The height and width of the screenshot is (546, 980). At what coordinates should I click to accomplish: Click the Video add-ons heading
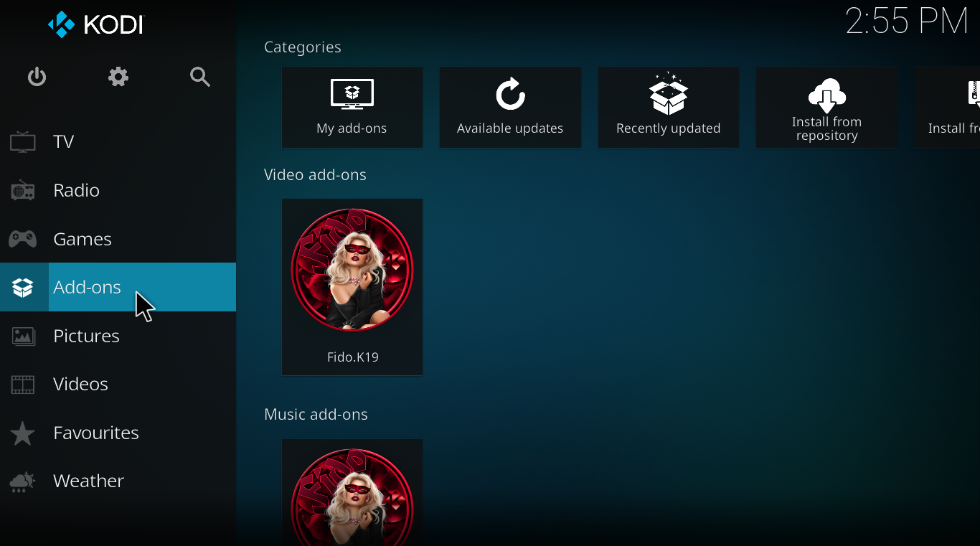(x=315, y=175)
